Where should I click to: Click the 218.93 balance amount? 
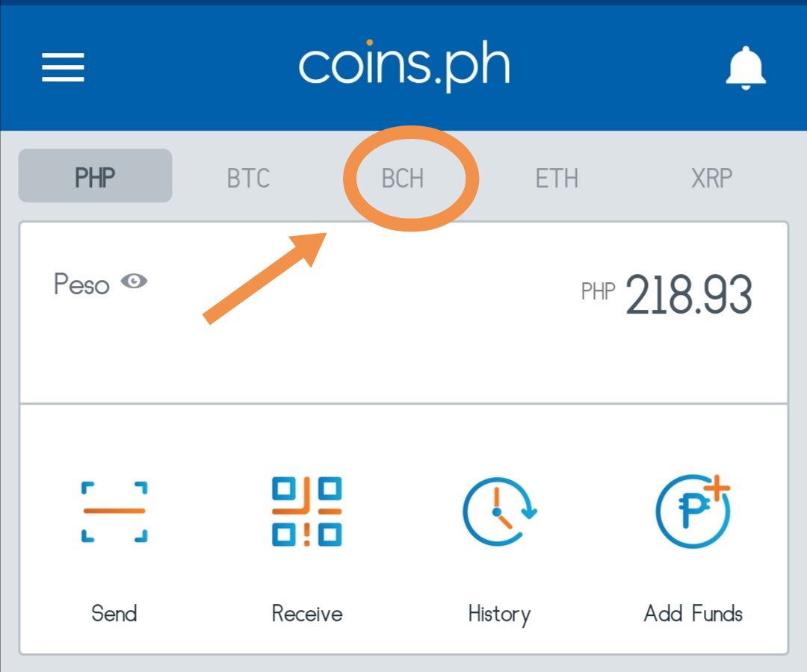point(689,294)
